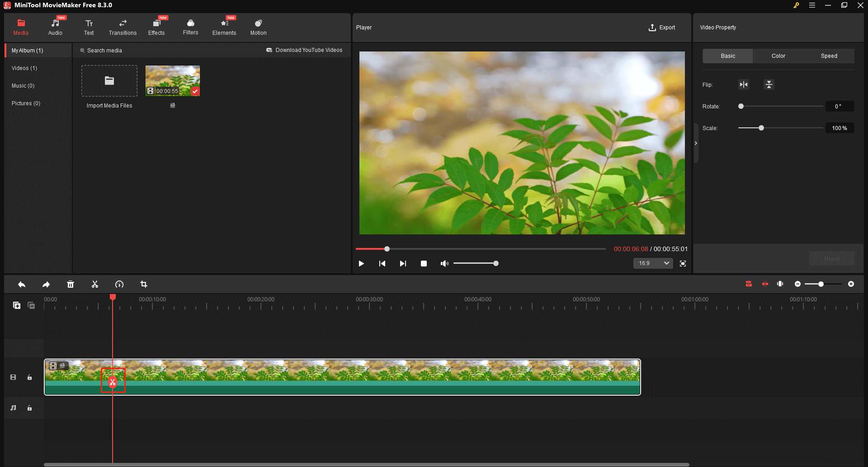Stop the video playback
Screen dimensions: 868x467
point(424,264)
